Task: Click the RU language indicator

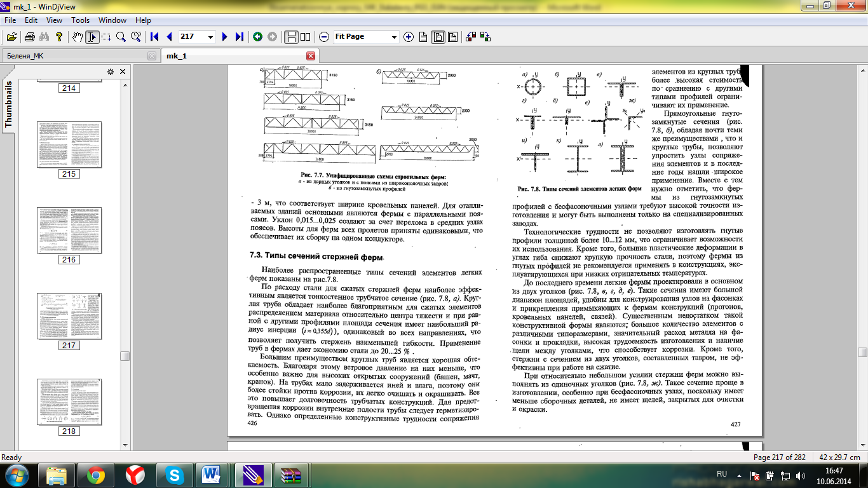Action: coord(722,474)
